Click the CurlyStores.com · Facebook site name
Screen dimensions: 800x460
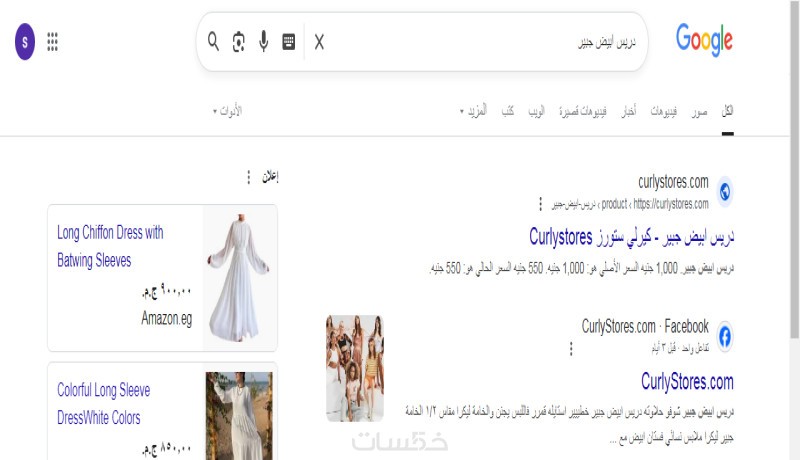[645, 326]
